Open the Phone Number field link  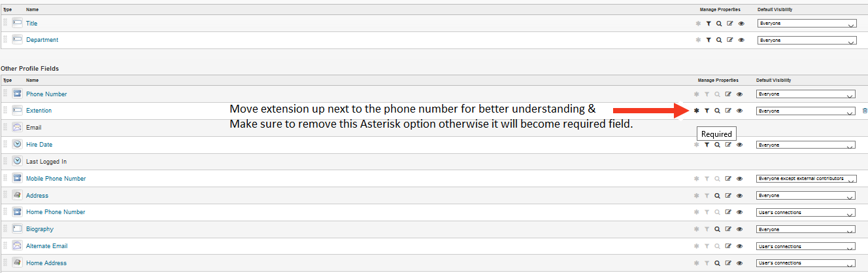46,94
